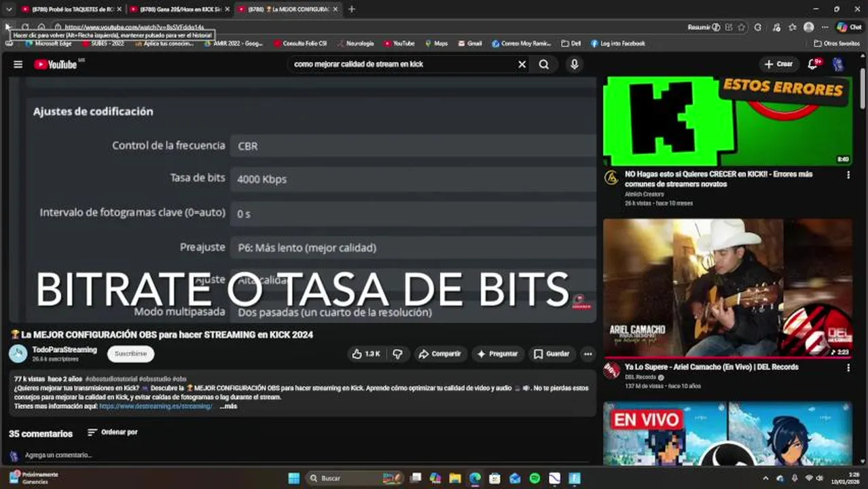Select the La MEJOR CONFIGURACIÓN tab
868x489 pixels.
coord(287,9)
